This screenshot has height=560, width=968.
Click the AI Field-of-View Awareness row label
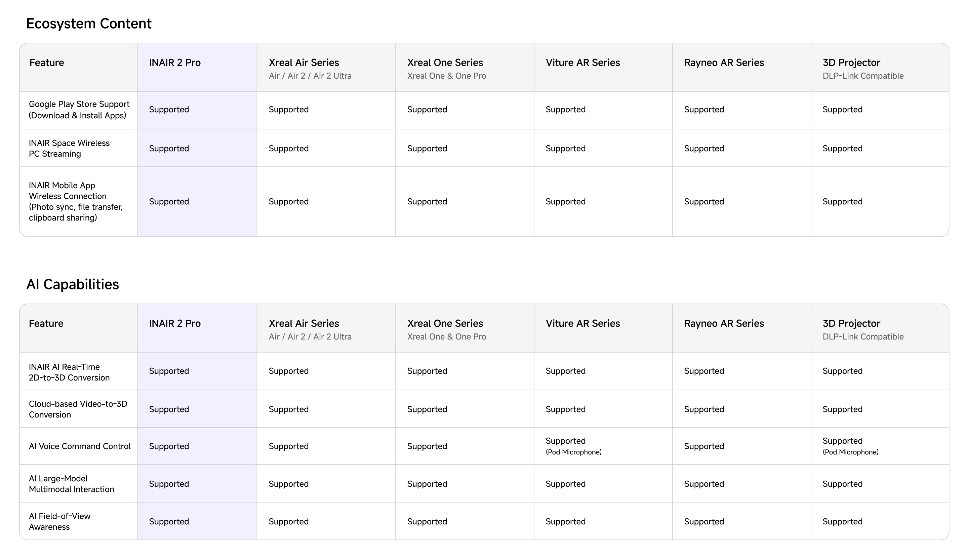59,522
